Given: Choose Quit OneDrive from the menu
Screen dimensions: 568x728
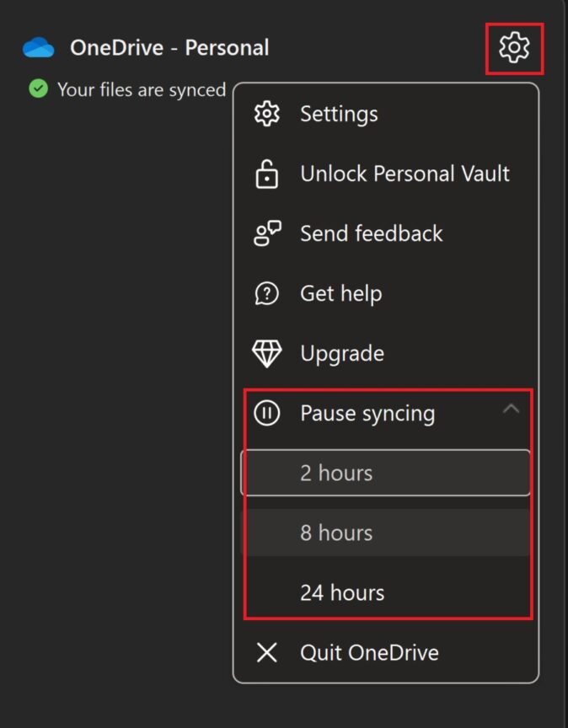Looking at the screenshot, I should click(x=369, y=652).
